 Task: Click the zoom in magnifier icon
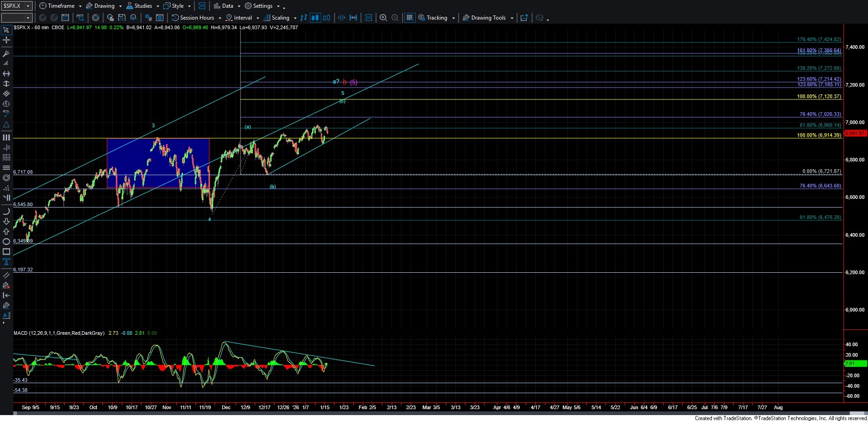coord(383,18)
